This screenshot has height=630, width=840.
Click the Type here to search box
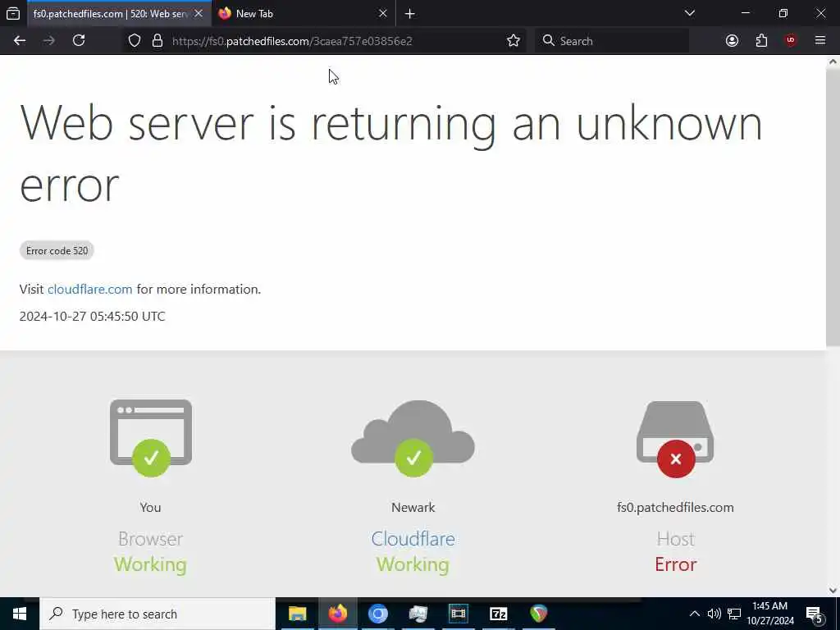pos(157,614)
